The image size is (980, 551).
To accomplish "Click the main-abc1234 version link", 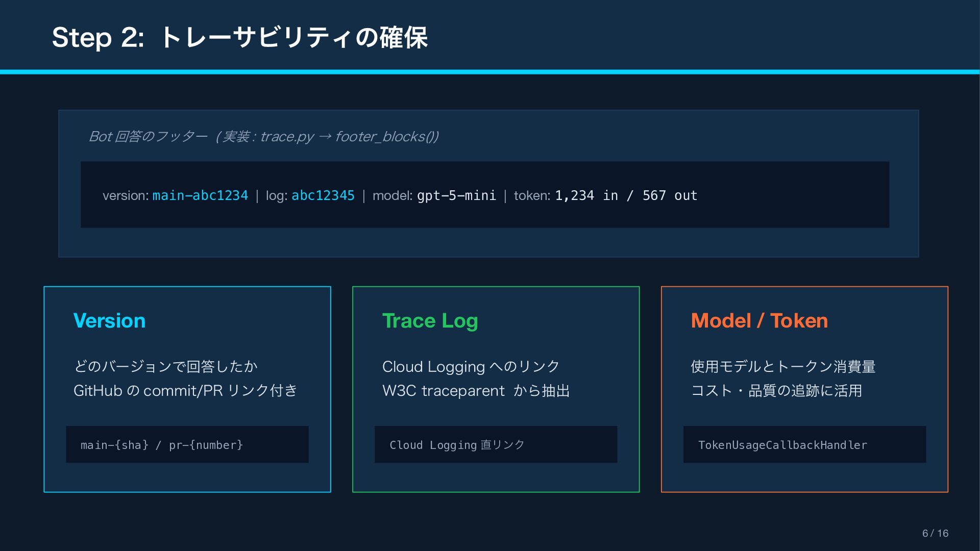I will tap(200, 195).
